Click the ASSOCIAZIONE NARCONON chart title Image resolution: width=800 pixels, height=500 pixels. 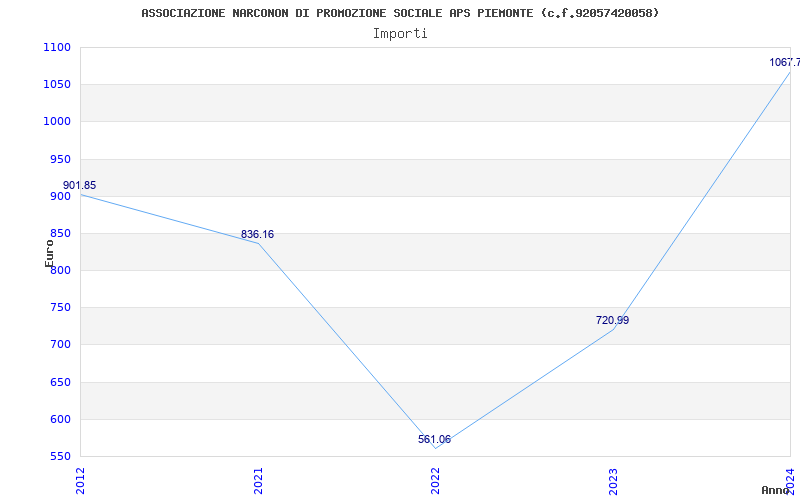click(x=400, y=13)
